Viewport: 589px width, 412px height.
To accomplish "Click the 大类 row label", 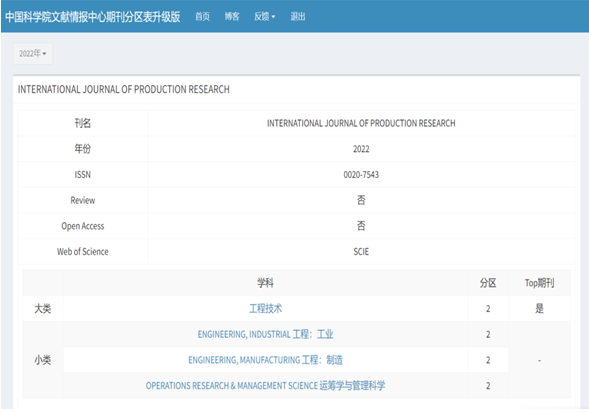I will pyautogui.click(x=43, y=309).
